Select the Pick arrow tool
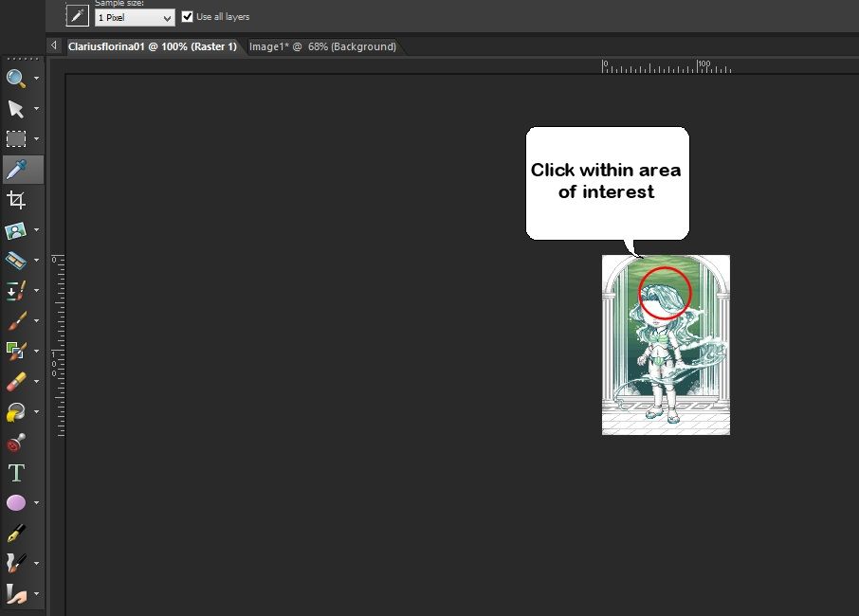 [x=16, y=109]
